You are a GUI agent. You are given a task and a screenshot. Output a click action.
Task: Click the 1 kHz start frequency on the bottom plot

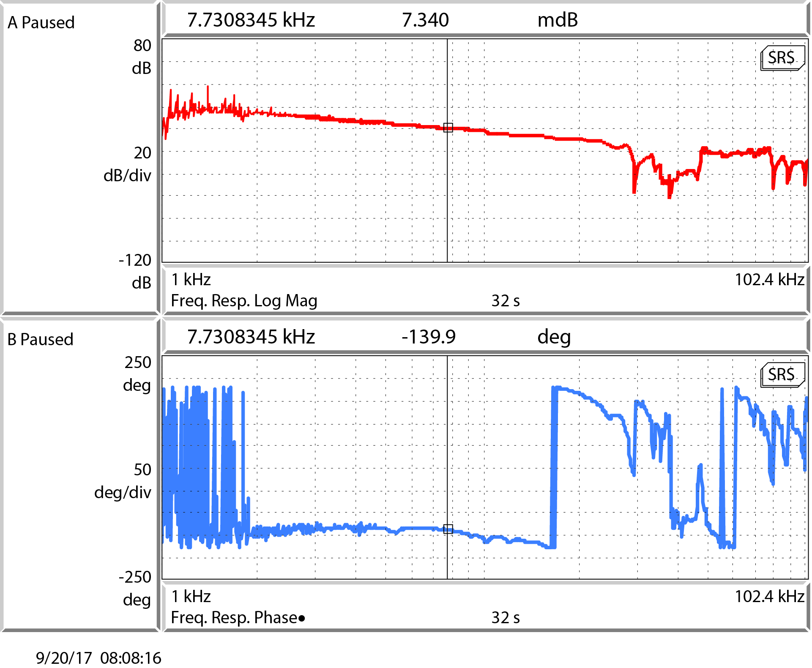point(191,597)
